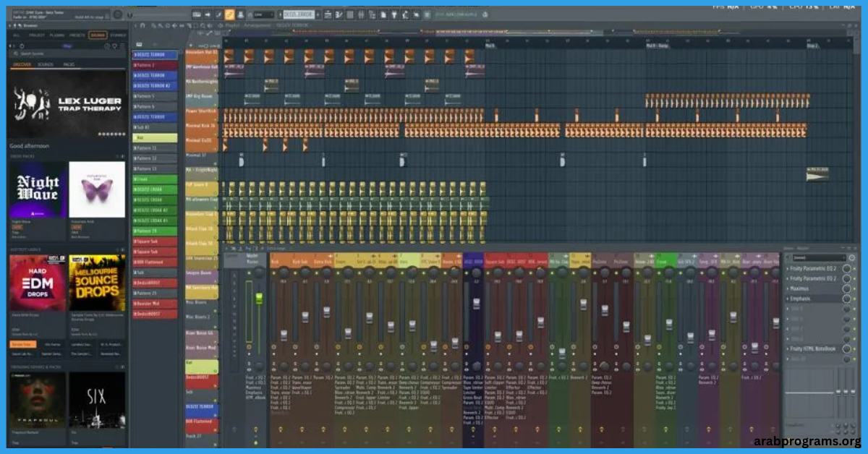Expand the Maximus slot arrow

(x=788, y=288)
